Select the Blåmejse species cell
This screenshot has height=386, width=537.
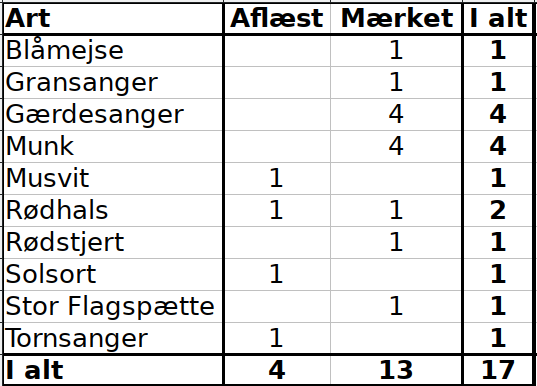[113, 51]
